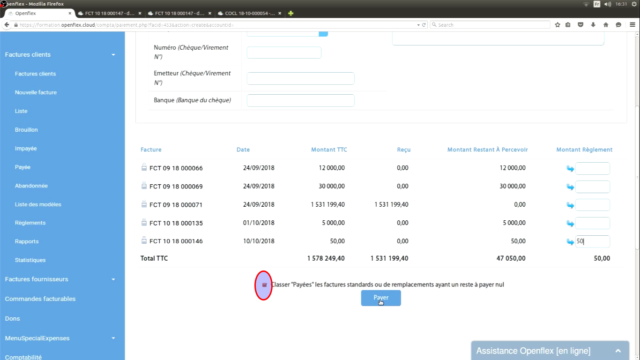The image size is (640, 360).
Task: Click the document icon beside FCT 09 18 000066
Action: point(144,167)
